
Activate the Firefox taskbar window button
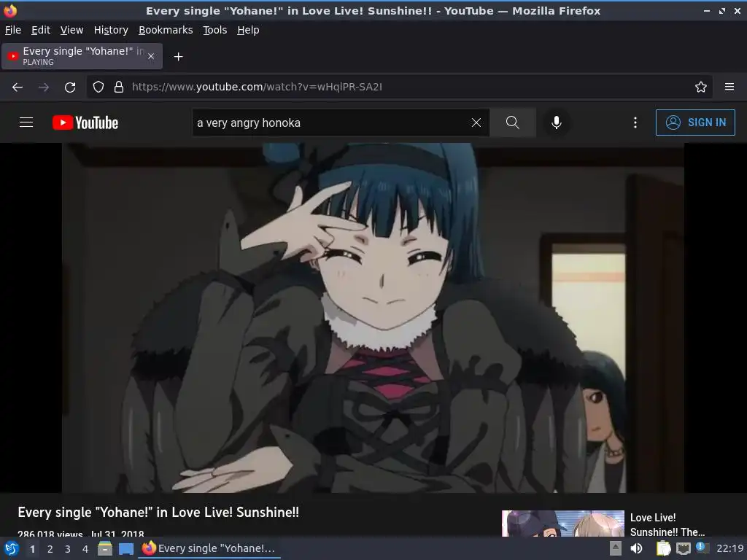click(x=209, y=548)
